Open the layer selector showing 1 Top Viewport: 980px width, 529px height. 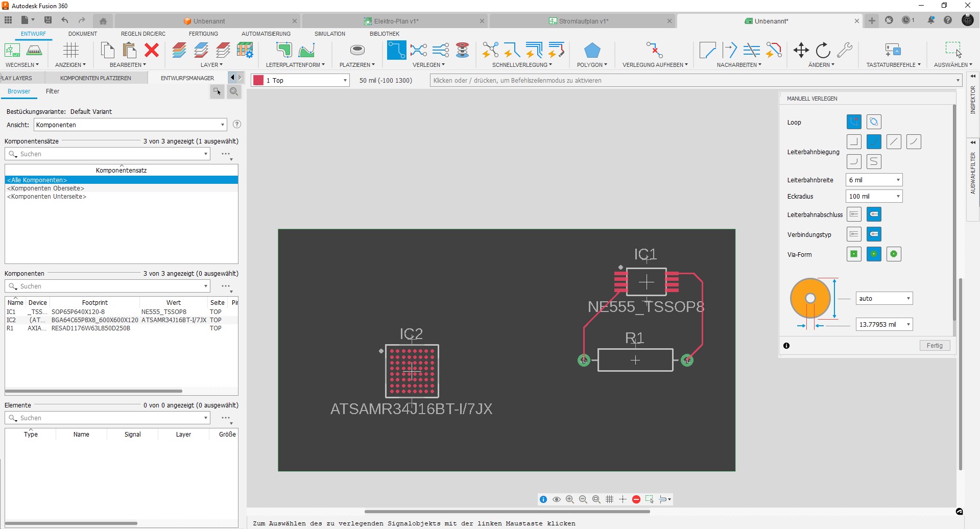(300, 80)
